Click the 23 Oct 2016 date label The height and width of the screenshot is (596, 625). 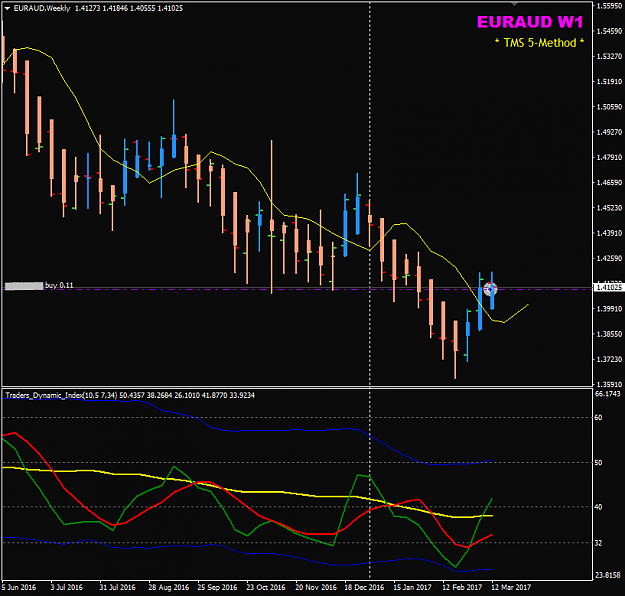point(266,587)
